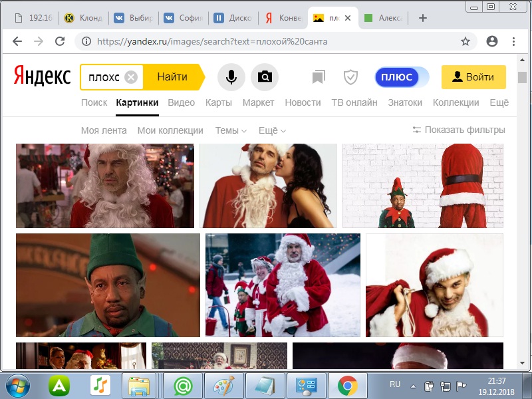
Task: Close the active Yandex images tab
Action: 348,18
